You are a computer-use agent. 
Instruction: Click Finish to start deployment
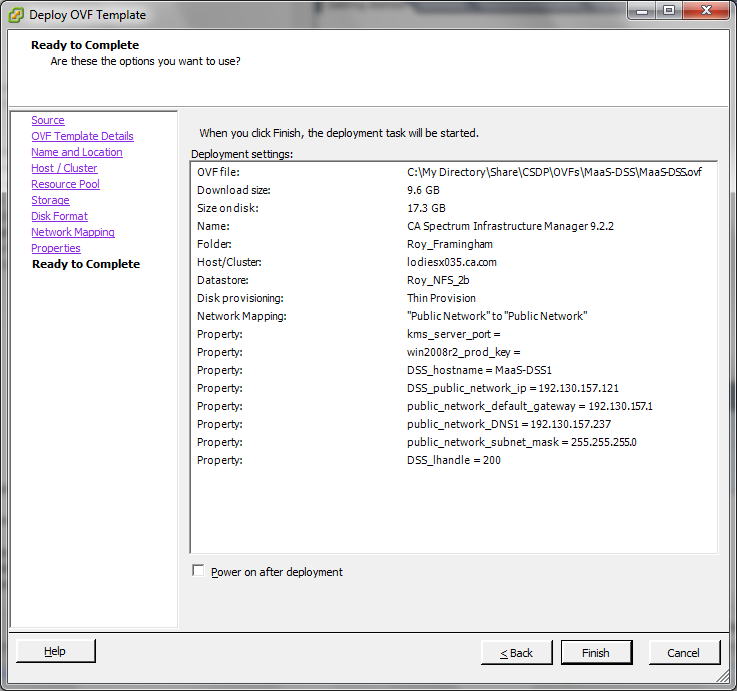[x=596, y=652]
